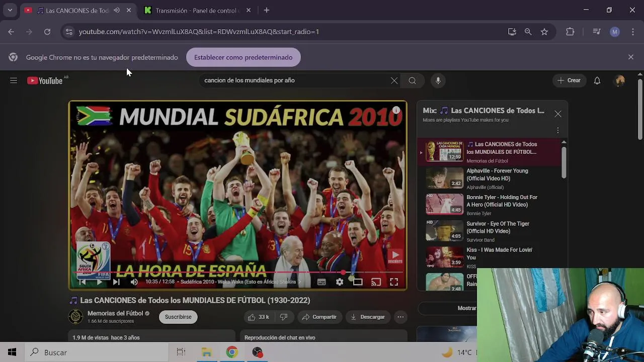Open a new browser tab
The height and width of the screenshot is (362, 644).
pos(267,10)
